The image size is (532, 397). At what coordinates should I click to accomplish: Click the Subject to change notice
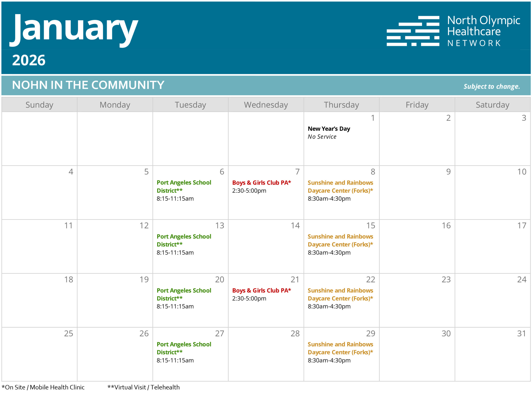pyautogui.click(x=491, y=86)
